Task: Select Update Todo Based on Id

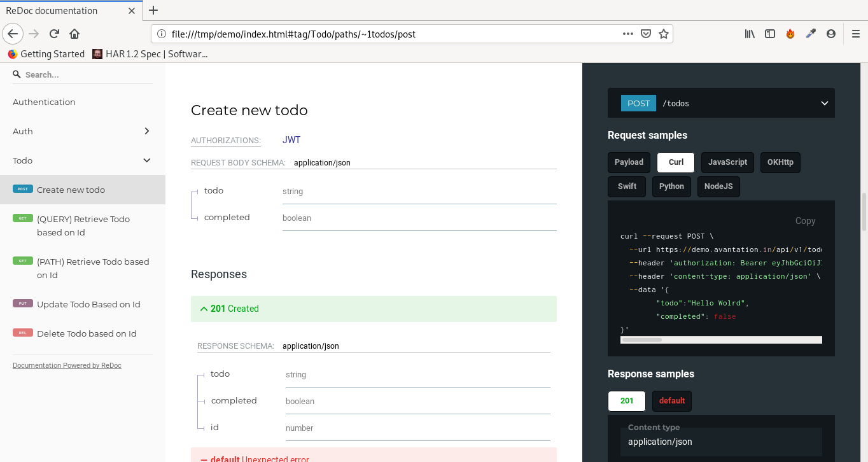Action: coord(83,304)
